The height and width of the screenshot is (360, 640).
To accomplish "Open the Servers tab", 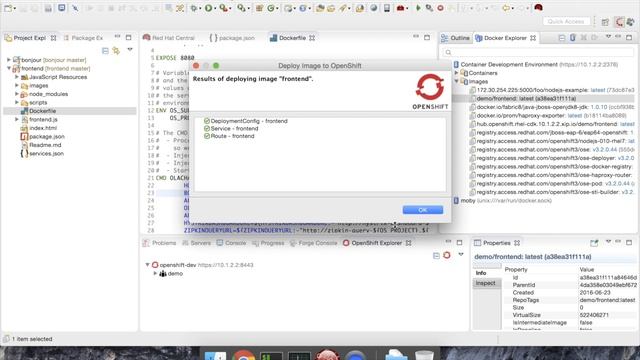I will pos(197,243).
